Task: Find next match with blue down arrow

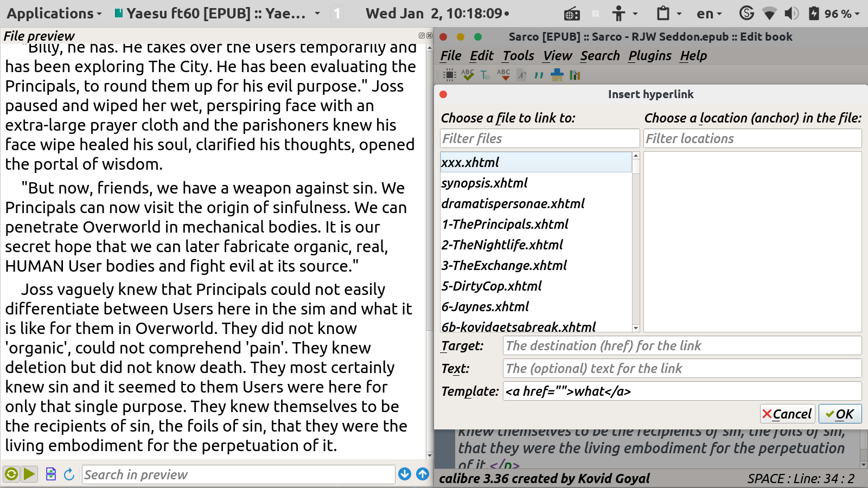Action: 405,474
